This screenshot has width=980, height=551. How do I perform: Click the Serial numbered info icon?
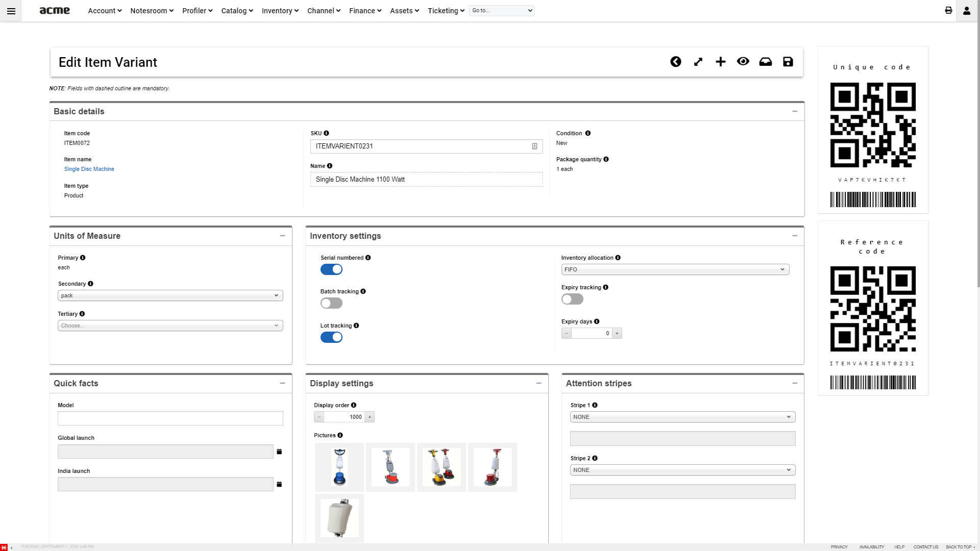(x=368, y=258)
